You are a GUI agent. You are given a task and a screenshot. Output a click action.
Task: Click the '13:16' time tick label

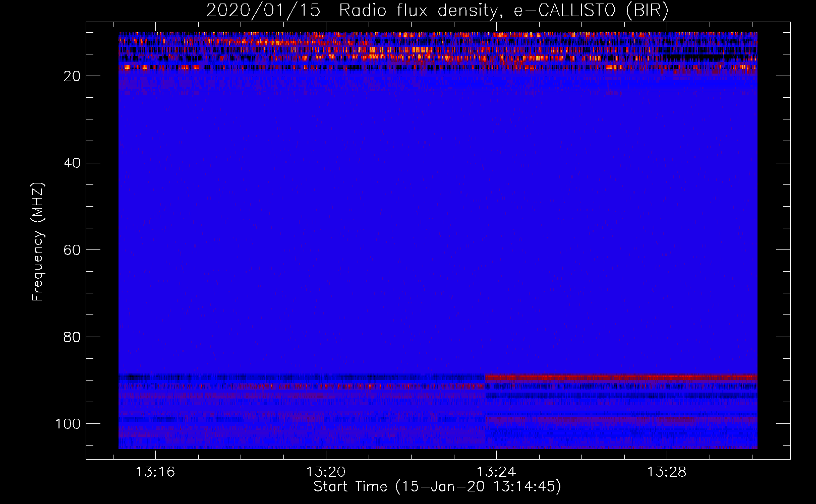click(x=155, y=472)
